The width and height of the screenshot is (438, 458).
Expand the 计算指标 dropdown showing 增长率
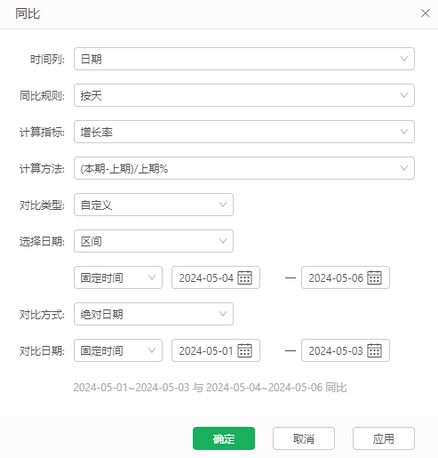pos(244,132)
